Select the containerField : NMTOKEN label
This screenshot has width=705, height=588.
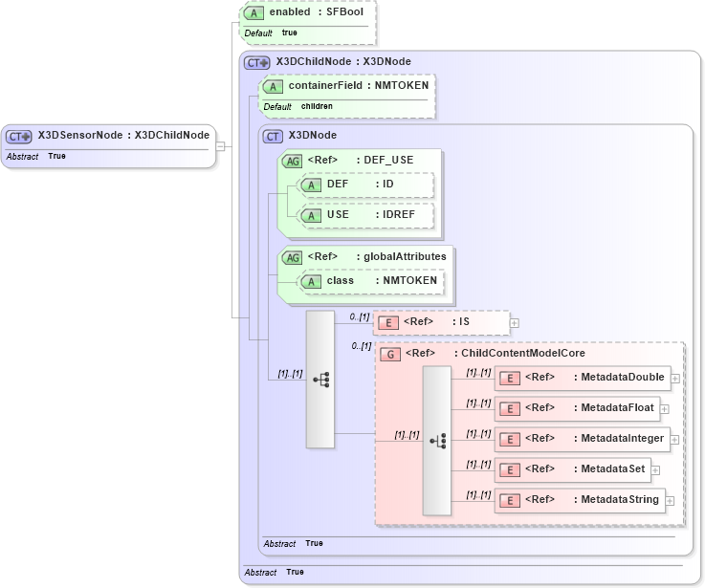tap(359, 85)
